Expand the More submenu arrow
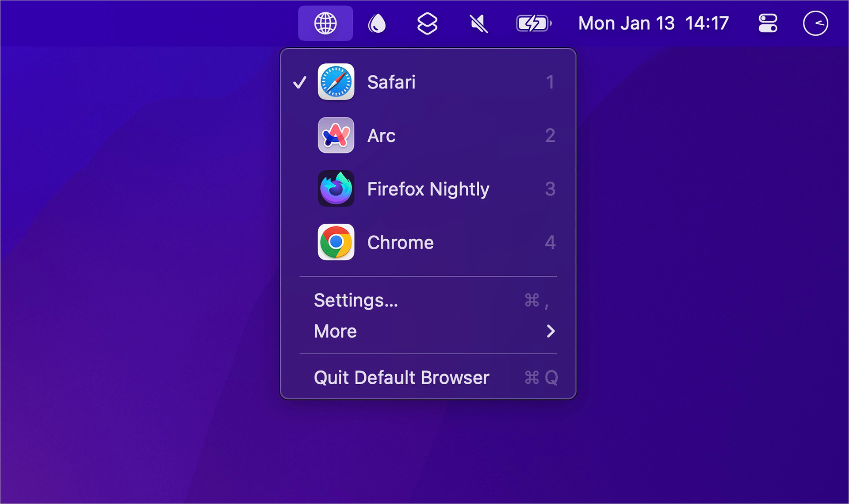The height and width of the screenshot is (504, 849). click(551, 331)
